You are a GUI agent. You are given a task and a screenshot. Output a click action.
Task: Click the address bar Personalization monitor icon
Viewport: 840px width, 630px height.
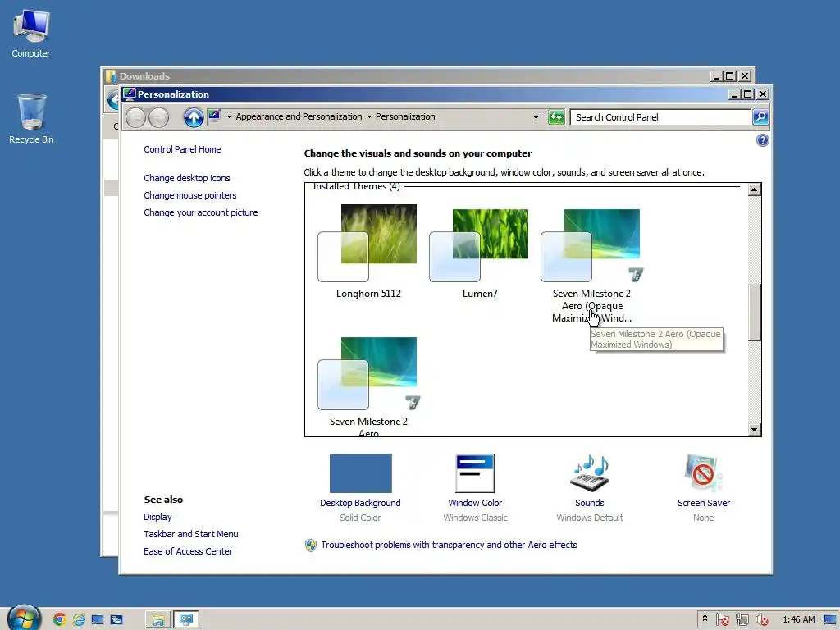(x=214, y=116)
